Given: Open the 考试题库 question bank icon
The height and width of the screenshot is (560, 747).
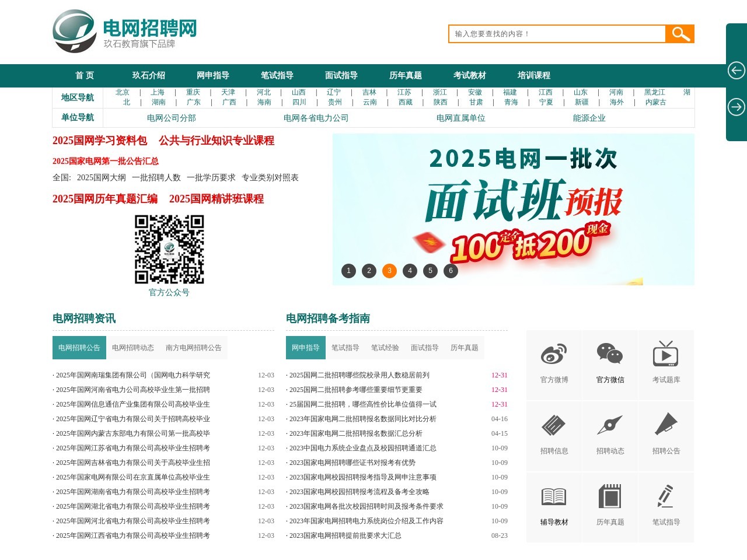Looking at the screenshot, I should 666,355.
